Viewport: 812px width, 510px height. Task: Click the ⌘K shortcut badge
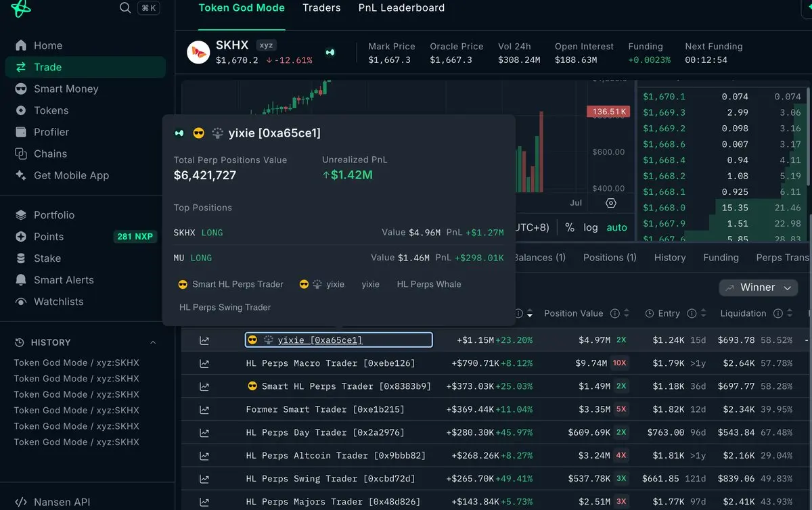click(149, 7)
